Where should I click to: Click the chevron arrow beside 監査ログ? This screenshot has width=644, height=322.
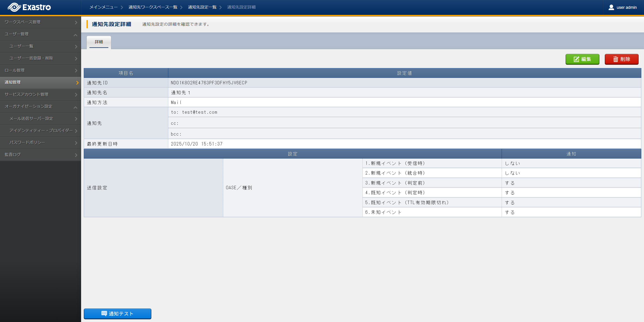pyautogui.click(x=76, y=155)
